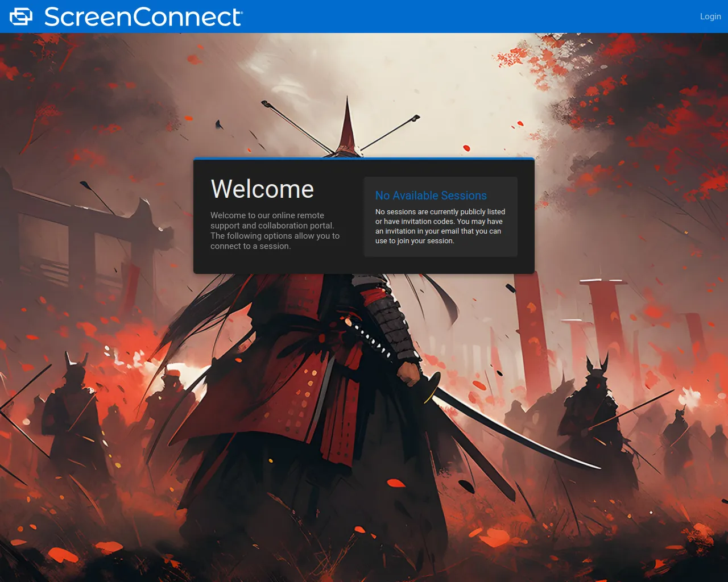The width and height of the screenshot is (728, 582).
Task: Select the No Available Sessions heading
Action: [x=431, y=196]
